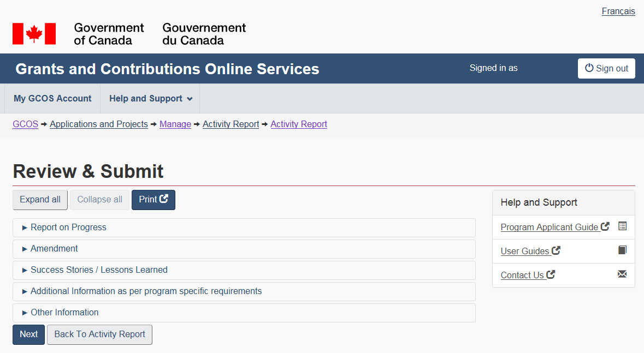Click the power icon in Sign out

(589, 68)
